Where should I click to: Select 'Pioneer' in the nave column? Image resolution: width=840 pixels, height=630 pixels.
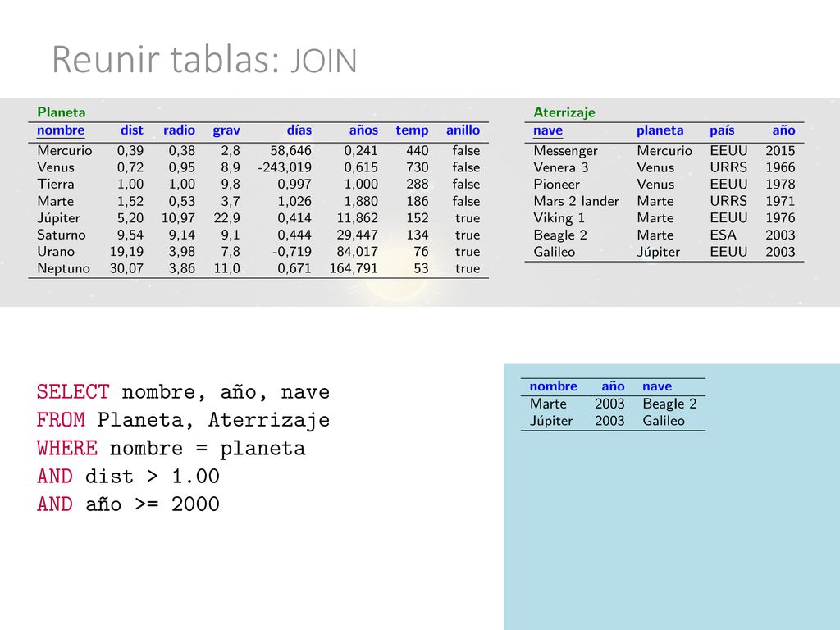[556, 184]
